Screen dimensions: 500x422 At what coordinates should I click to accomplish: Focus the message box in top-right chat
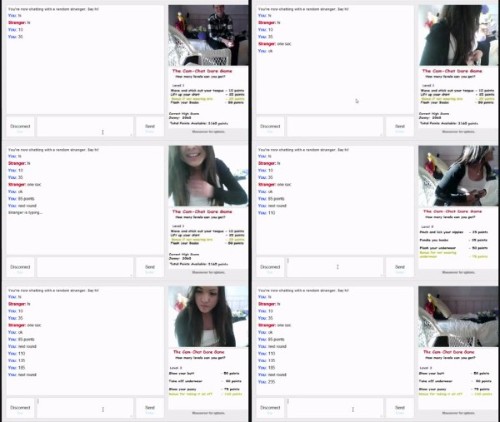[x=335, y=126]
